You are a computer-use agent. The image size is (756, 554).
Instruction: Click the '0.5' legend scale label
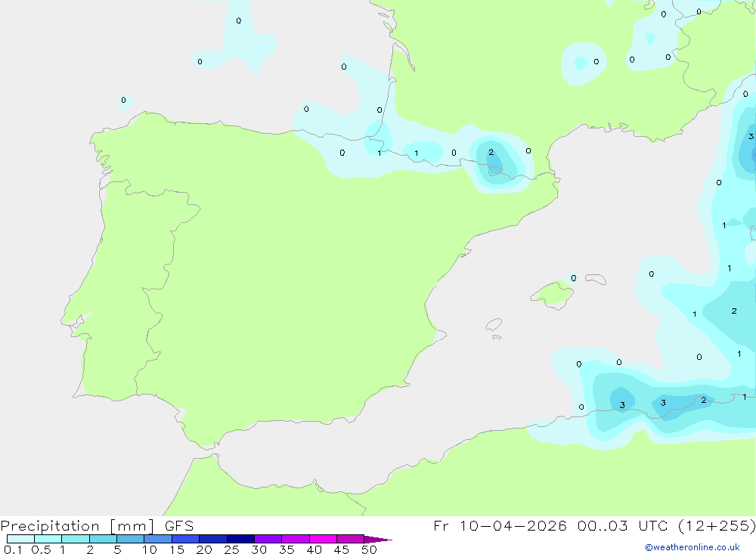(41, 549)
